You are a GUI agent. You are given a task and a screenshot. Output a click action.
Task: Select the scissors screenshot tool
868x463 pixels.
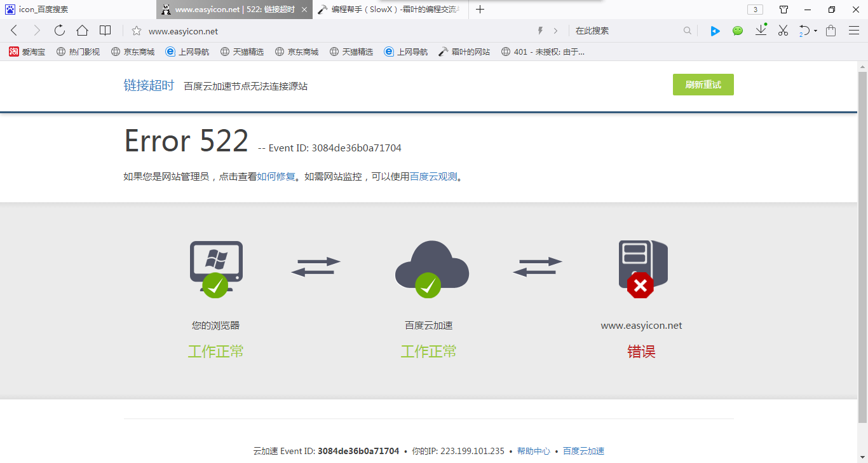pos(783,31)
